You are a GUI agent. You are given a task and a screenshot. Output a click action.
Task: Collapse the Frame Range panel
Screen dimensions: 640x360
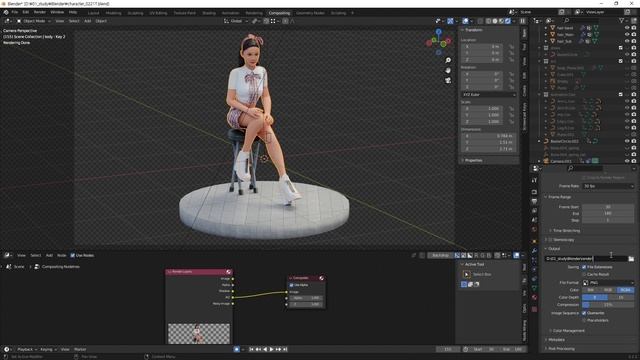559,197
